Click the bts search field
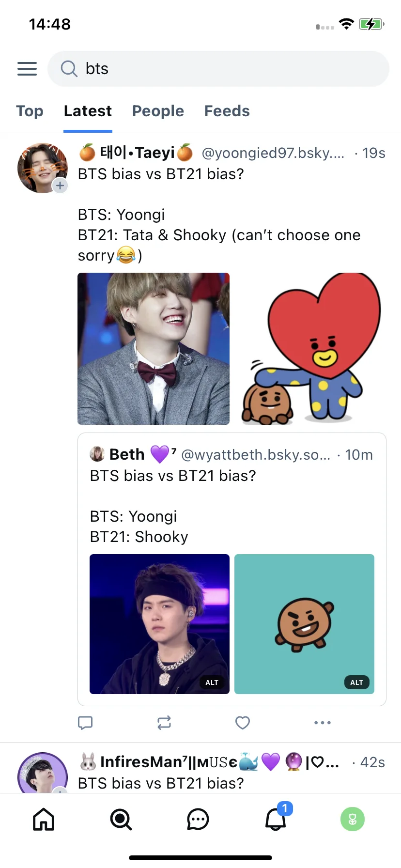 (218, 69)
